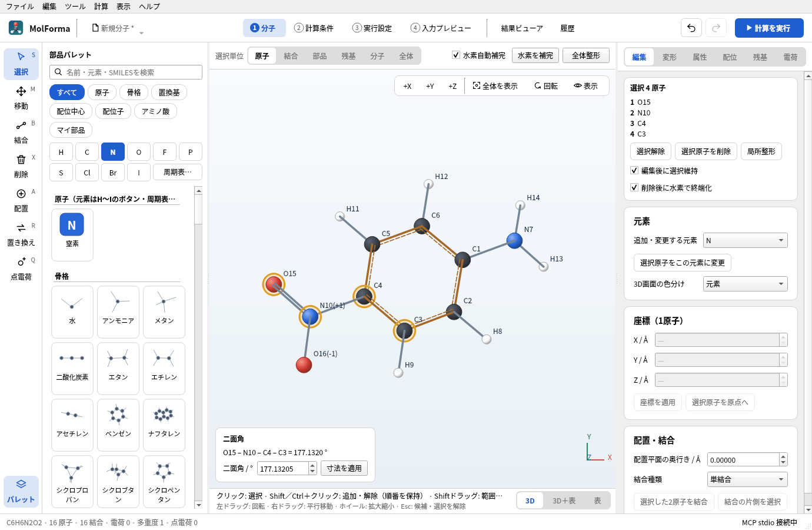Image resolution: width=812 pixels, height=530 pixels.
Task: Open the 結合種類 dropdown
Action: click(747, 479)
